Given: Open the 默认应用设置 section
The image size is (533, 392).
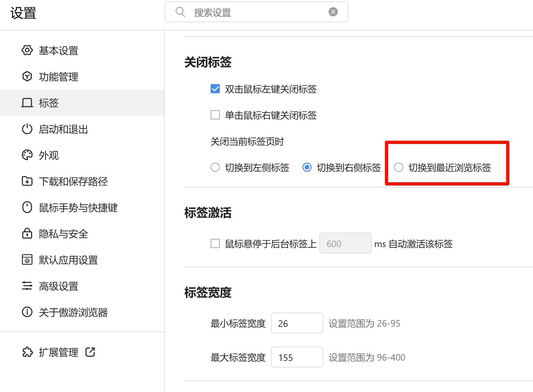Looking at the screenshot, I should (68, 260).
